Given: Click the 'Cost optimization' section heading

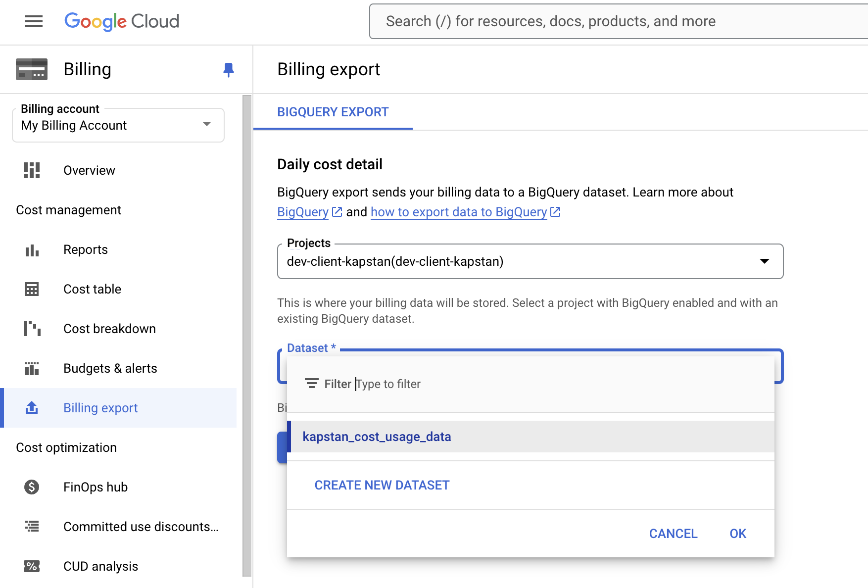Looking at the screenshot, I should coord(66,447).
